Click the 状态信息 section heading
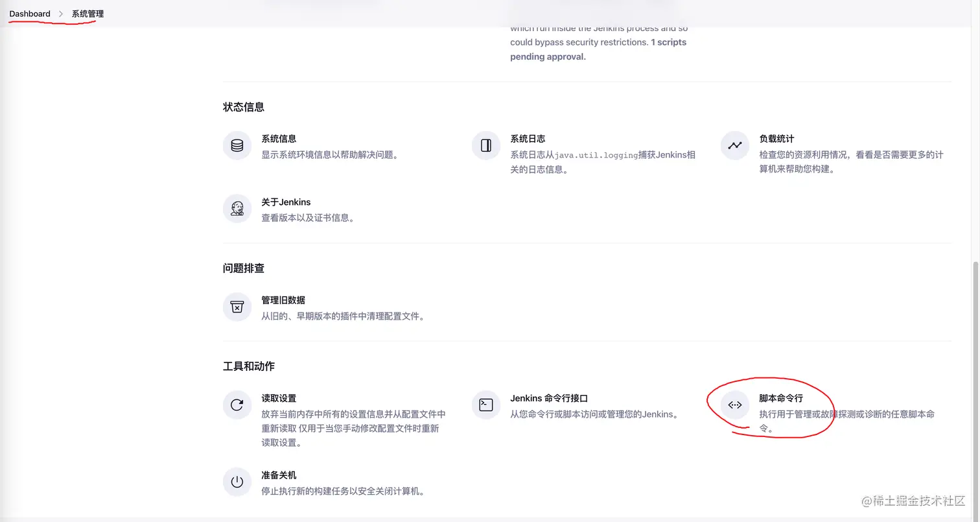This screenshot has height=522, width=980. [244, 107]
